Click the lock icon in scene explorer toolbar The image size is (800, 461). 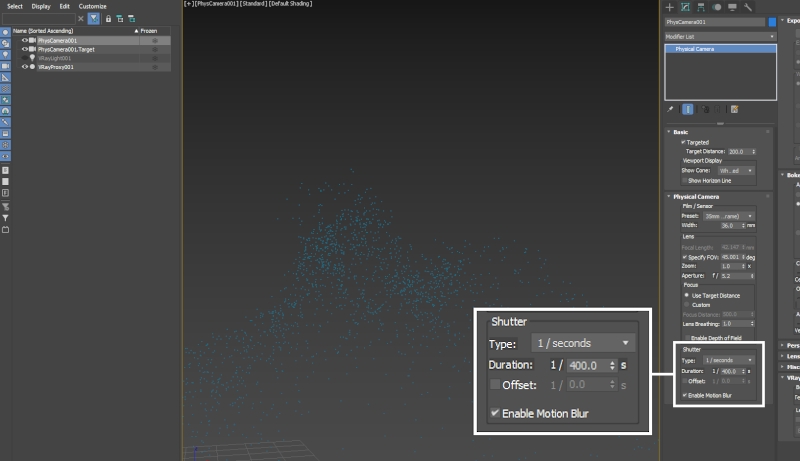(108, 18)
